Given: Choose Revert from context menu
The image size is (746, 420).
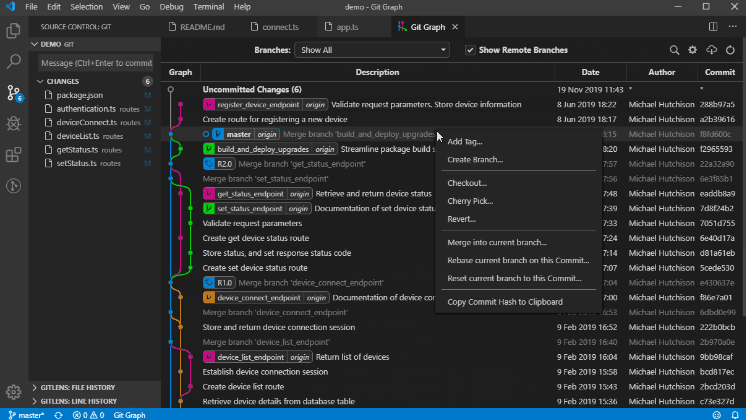Looking at the screenshot, I should click(519, 219).
